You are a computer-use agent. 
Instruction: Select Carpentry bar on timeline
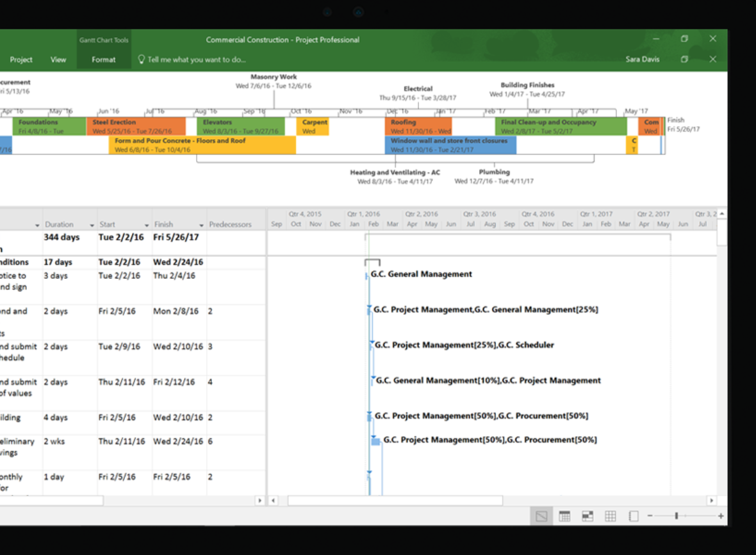coord(313,126)
